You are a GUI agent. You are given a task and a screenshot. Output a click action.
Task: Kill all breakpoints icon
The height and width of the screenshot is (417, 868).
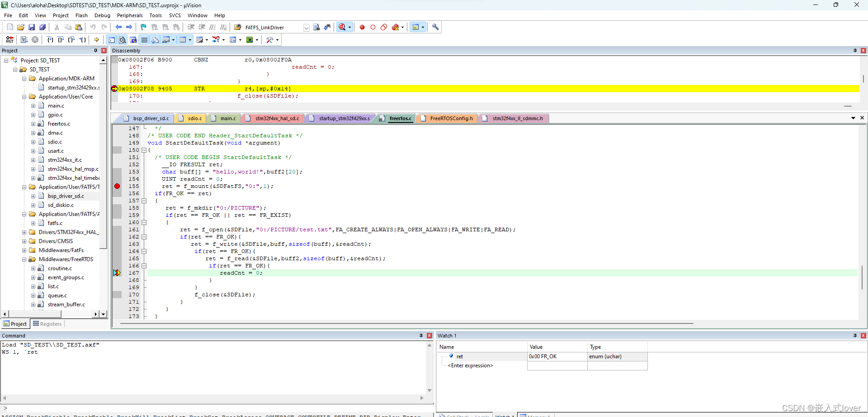pyautogui.click(x=395, y=27)
